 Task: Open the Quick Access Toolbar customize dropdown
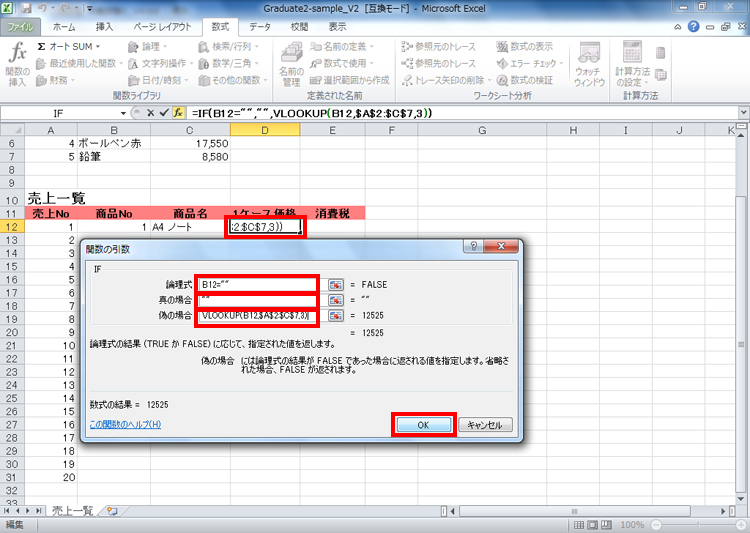click(90, 9)
